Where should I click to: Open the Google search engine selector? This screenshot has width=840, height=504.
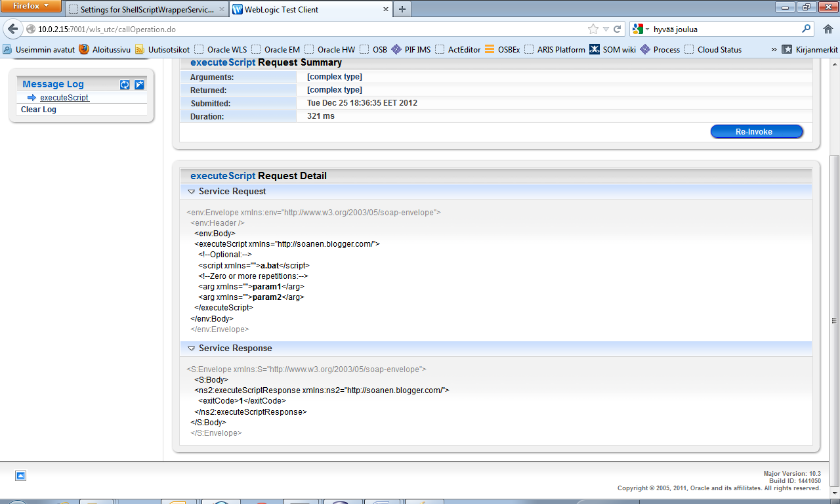pos(641,30)
